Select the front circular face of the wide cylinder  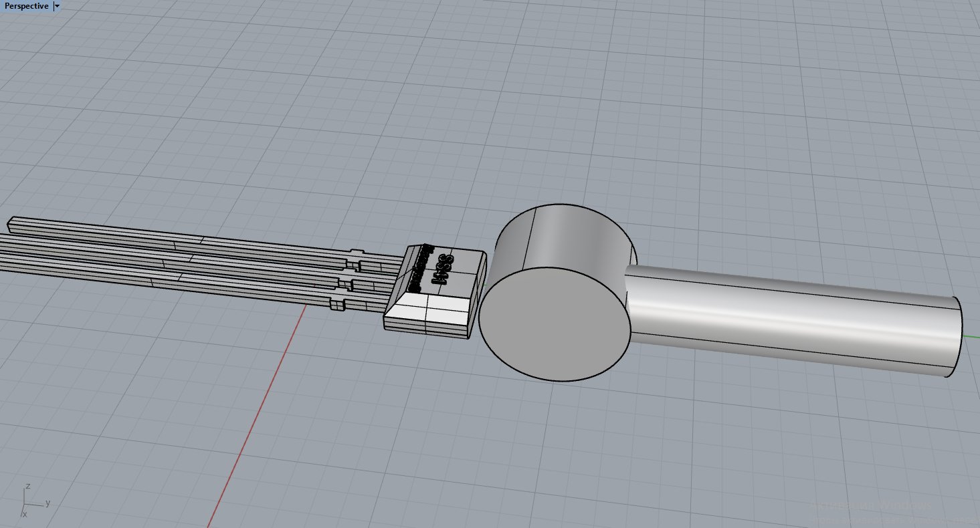click(554, 324)
